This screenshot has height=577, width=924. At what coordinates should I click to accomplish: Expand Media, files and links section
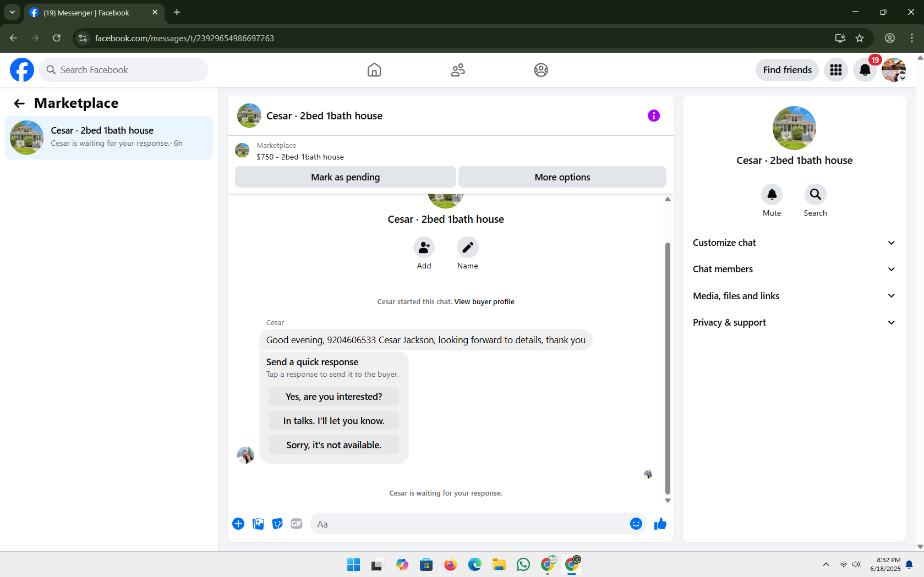pos(794,296)
